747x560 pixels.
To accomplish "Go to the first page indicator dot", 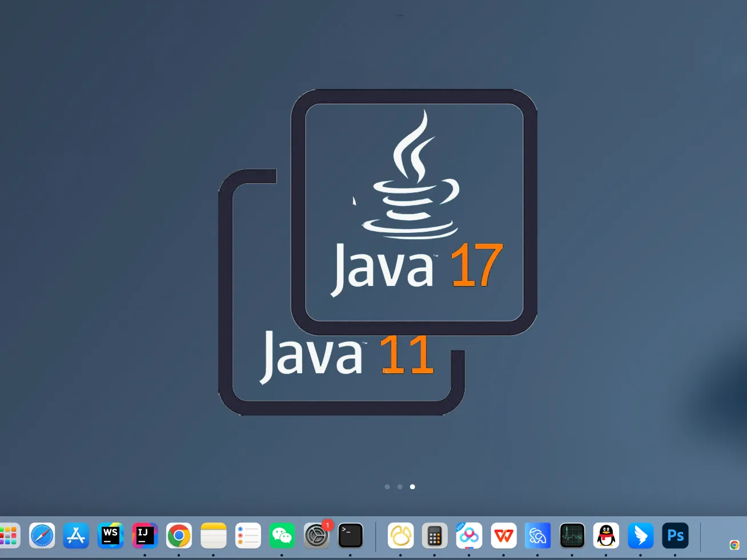I will (387, 487).
